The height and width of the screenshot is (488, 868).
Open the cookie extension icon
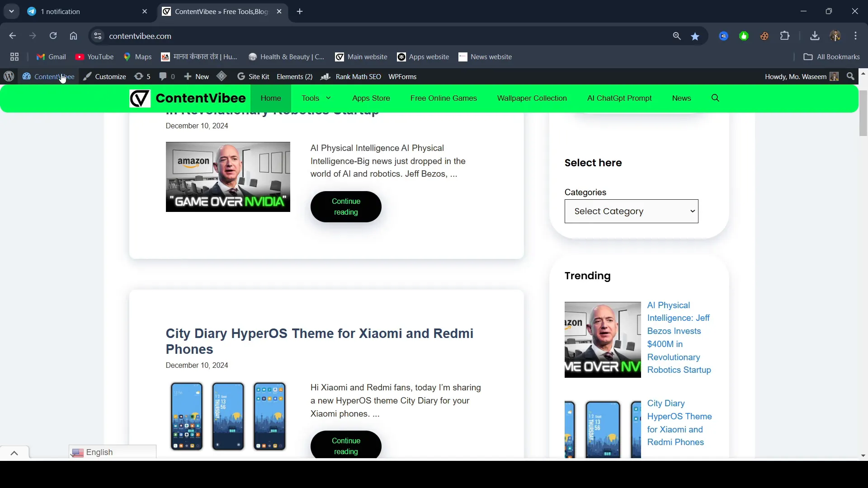point(764,36)
